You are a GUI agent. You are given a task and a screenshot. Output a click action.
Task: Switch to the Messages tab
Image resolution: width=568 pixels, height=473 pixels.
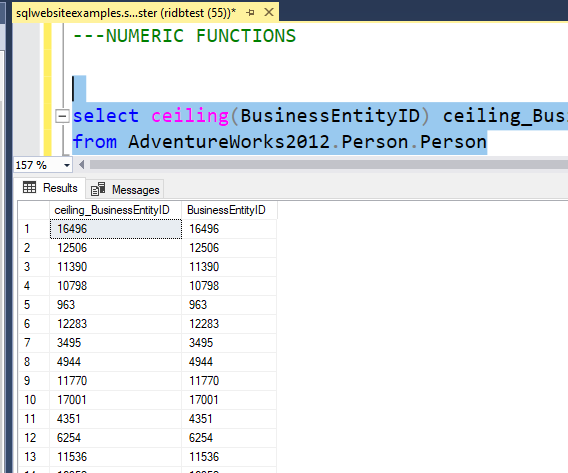125,189
